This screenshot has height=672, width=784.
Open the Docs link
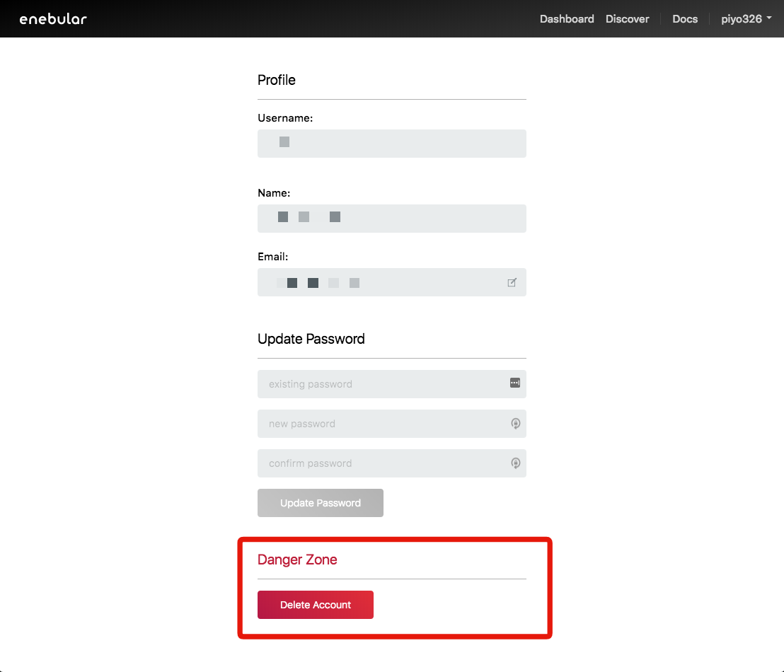click(x=684, y=19)
